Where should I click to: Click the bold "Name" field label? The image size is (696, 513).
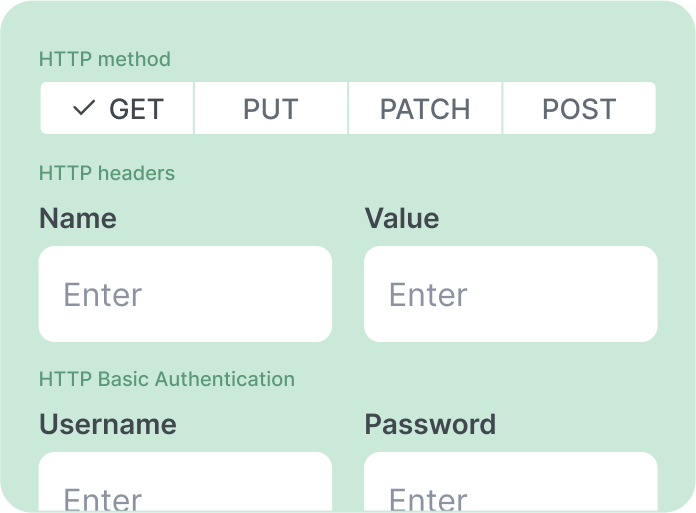(x=78, y=219)
